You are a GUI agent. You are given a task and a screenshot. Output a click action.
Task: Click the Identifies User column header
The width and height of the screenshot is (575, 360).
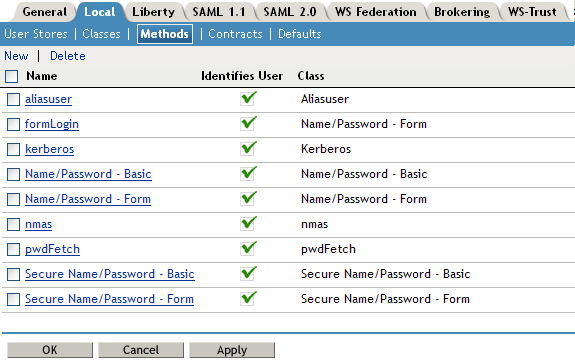click(x=242, y=76)
